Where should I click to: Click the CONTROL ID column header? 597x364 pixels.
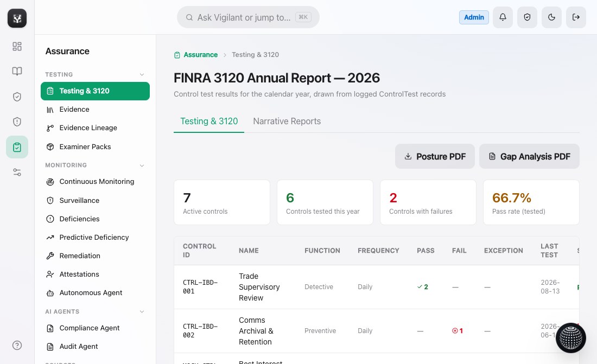click(200, 251)
